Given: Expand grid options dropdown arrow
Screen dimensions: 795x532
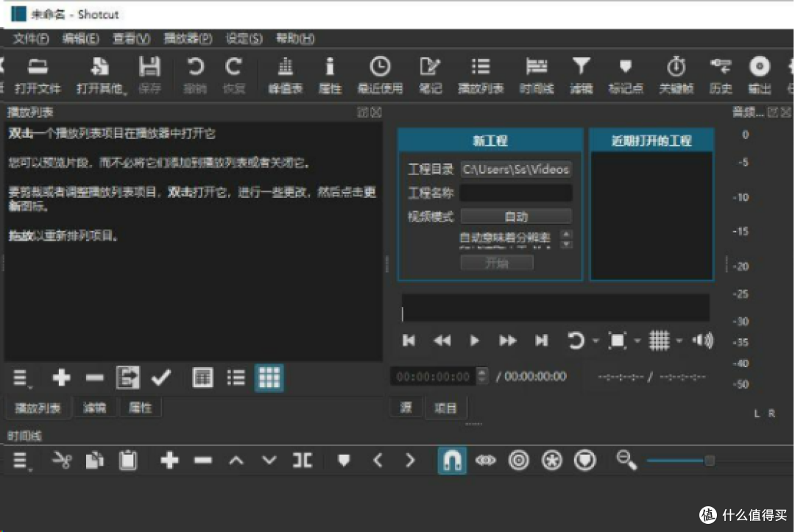Looking at the screenshot, I should [679, 341].
